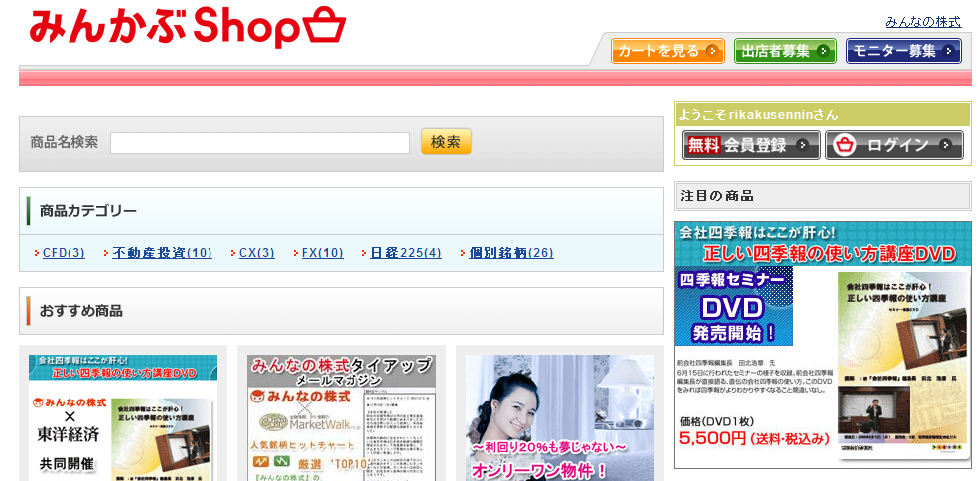Click 商品カテゴリー heading
980x481 pixels.
pos(87,211)
